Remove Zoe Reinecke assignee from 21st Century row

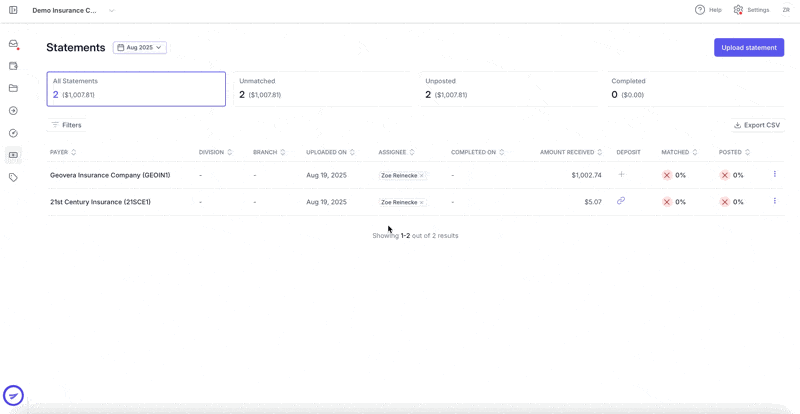click(421, 203)
